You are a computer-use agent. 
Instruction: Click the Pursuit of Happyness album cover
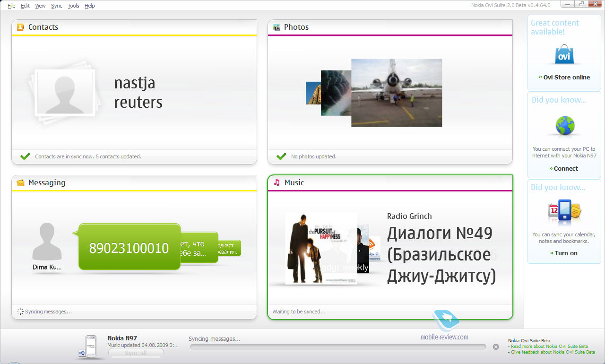pos(321,248)
